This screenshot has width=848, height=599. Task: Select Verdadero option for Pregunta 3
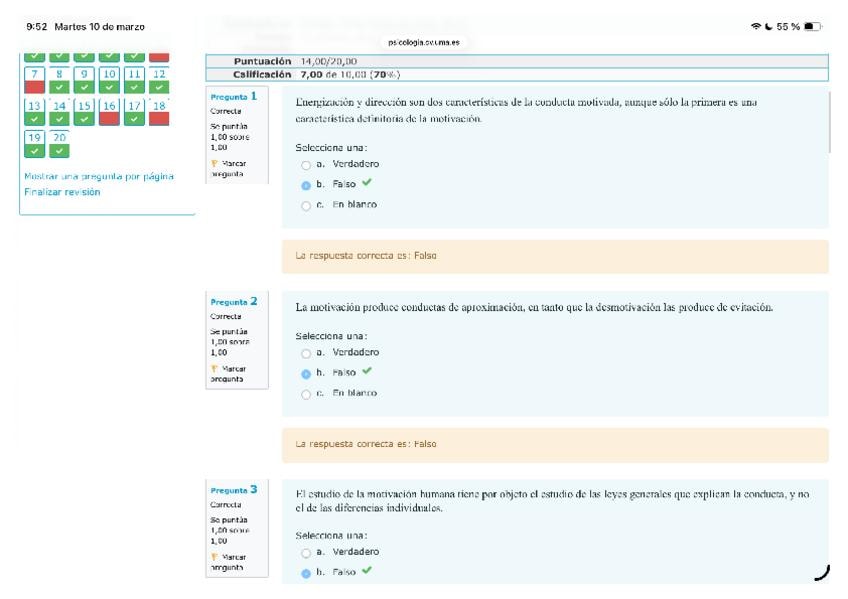[306, 553]
